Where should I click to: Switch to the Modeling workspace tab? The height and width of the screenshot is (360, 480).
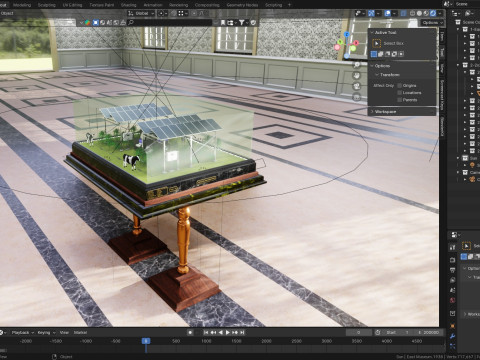point(22,5)
